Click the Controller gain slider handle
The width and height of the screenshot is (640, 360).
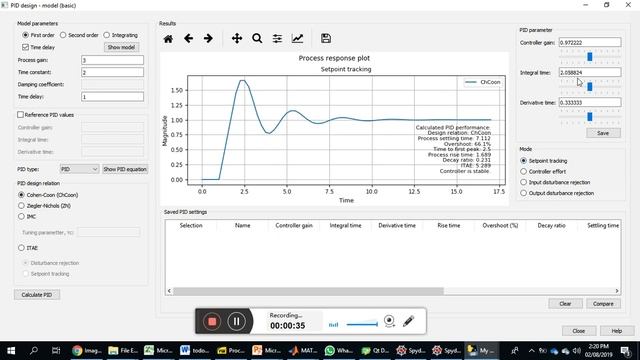(590, 57)
